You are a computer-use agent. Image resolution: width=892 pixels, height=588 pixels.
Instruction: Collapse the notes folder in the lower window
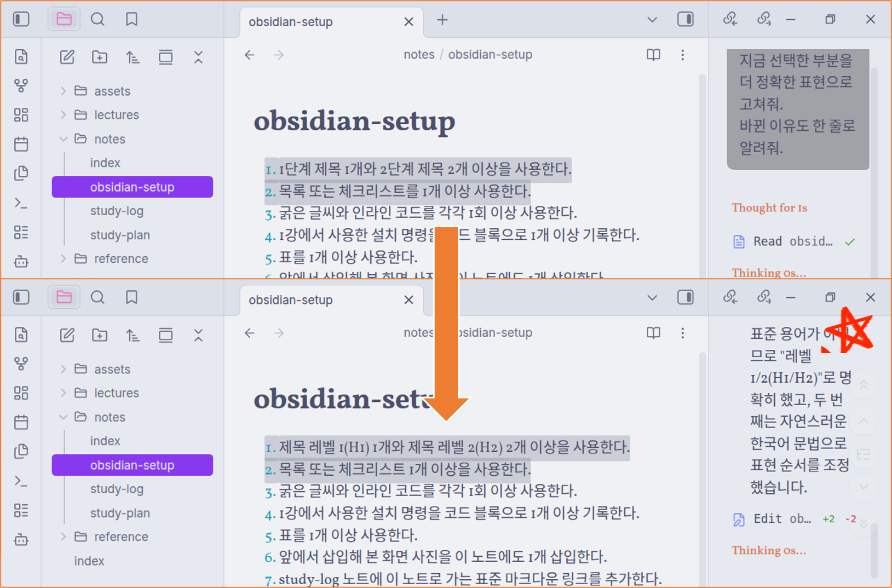[x=63, y=417]
